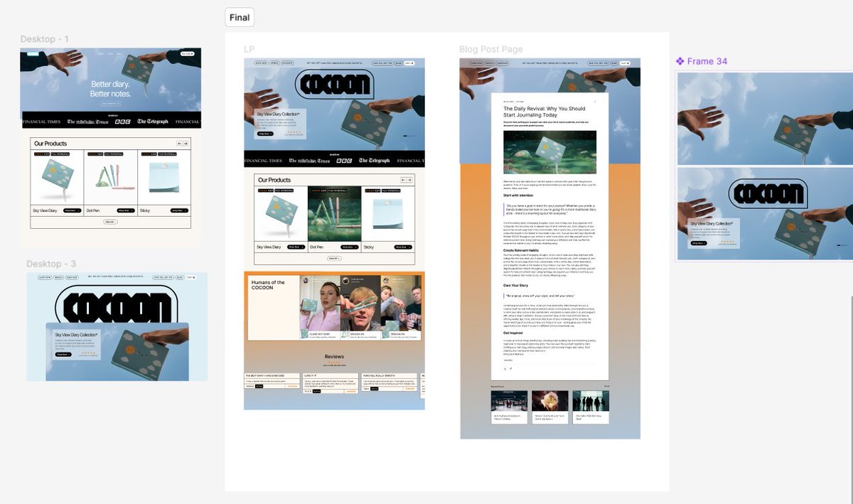853x504 pixels.
Task: Click the blog post hero image of diary in forest
Action: pyautogui.click(x=549, y=151)
